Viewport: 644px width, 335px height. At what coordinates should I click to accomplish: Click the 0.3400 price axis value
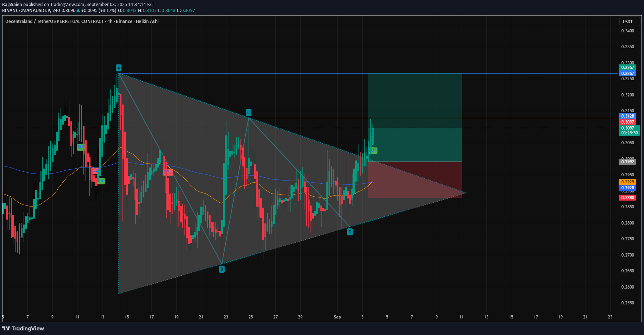(x=627, y=31)
